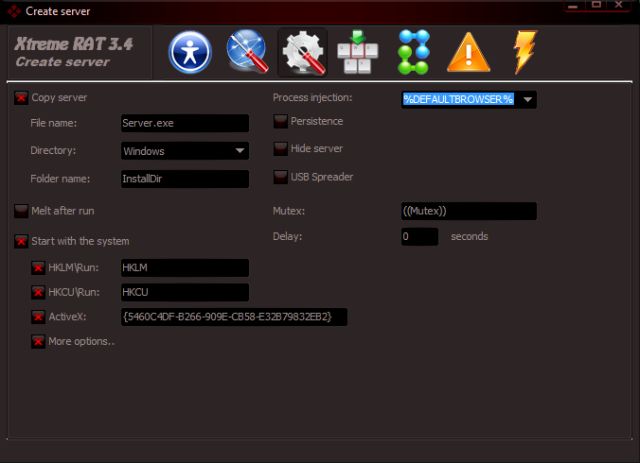Click the HKCU\Run value input field
Screen dimensions: 640x463
point(185,292)
